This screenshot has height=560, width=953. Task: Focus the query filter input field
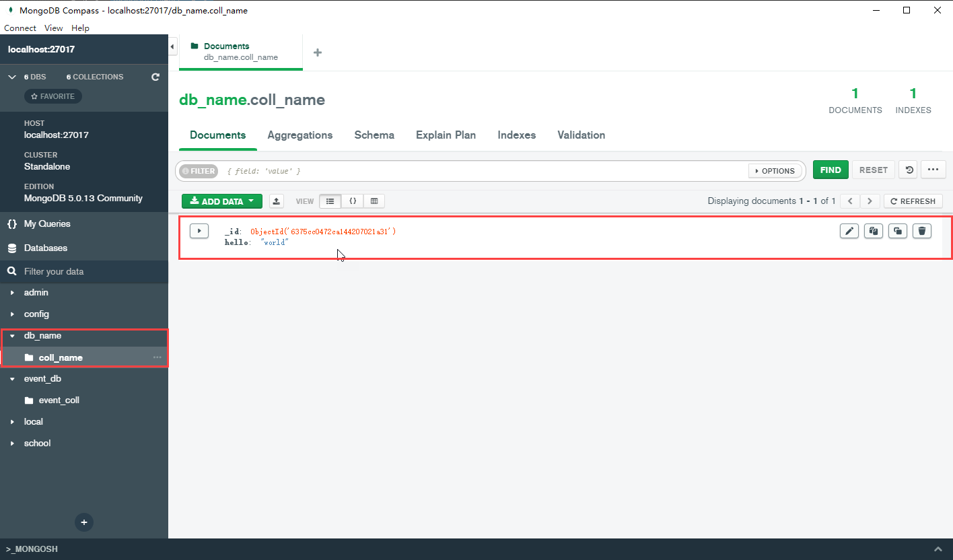coord(485,171)
